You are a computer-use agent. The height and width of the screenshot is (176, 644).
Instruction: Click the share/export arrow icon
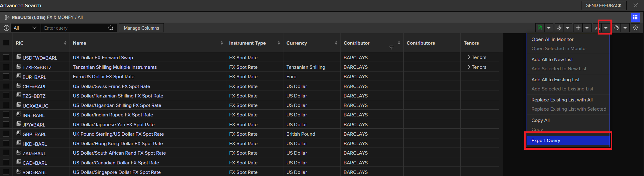click(x=597, y=28)
